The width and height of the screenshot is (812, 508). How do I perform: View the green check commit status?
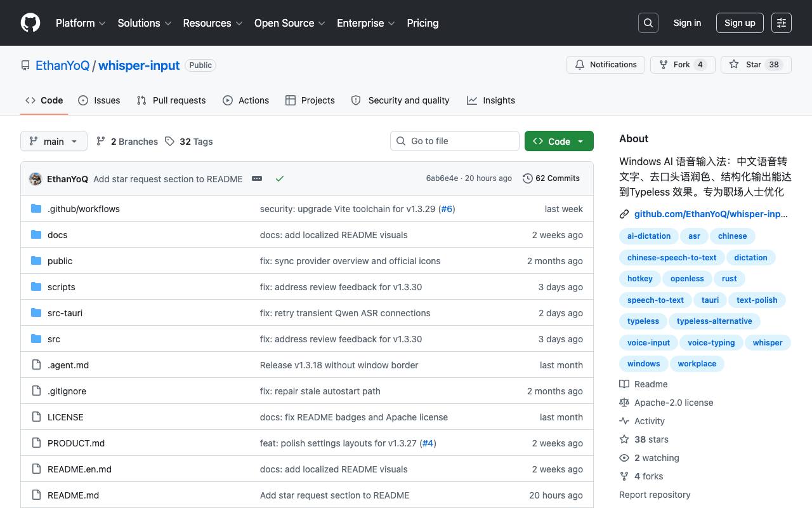pos(280,178)
